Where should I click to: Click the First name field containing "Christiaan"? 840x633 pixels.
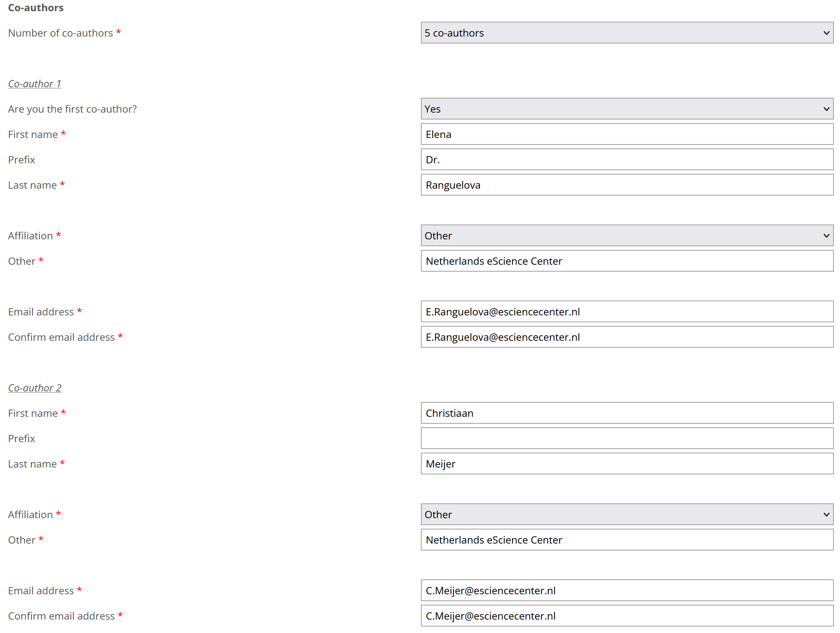coord(627,413)
